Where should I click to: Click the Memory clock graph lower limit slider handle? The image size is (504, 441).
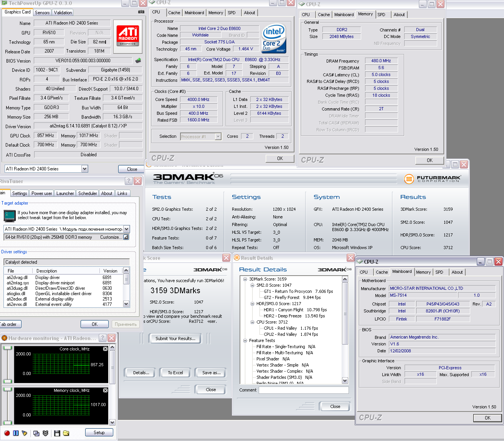point(7,423)
